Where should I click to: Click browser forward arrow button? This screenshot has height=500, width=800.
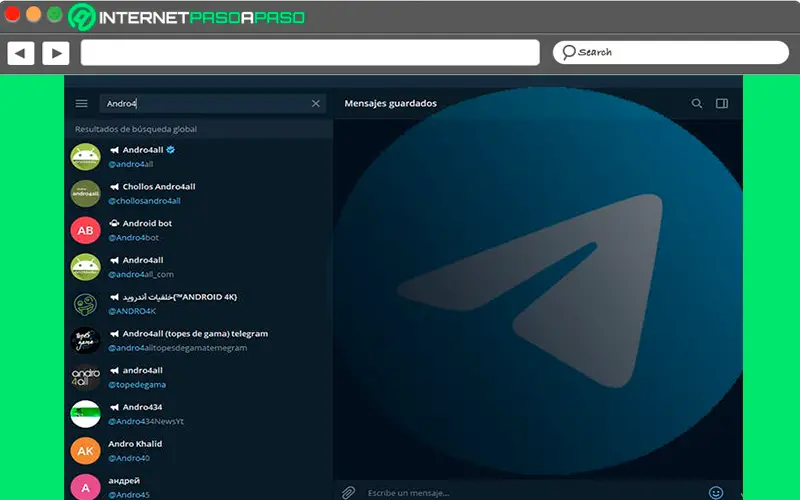pos(56,53)
